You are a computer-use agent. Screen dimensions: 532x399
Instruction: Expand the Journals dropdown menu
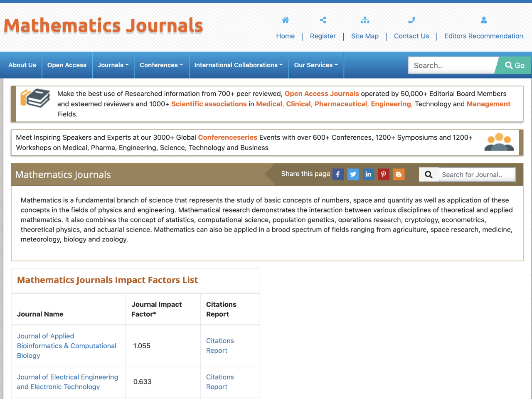[113, 65]
